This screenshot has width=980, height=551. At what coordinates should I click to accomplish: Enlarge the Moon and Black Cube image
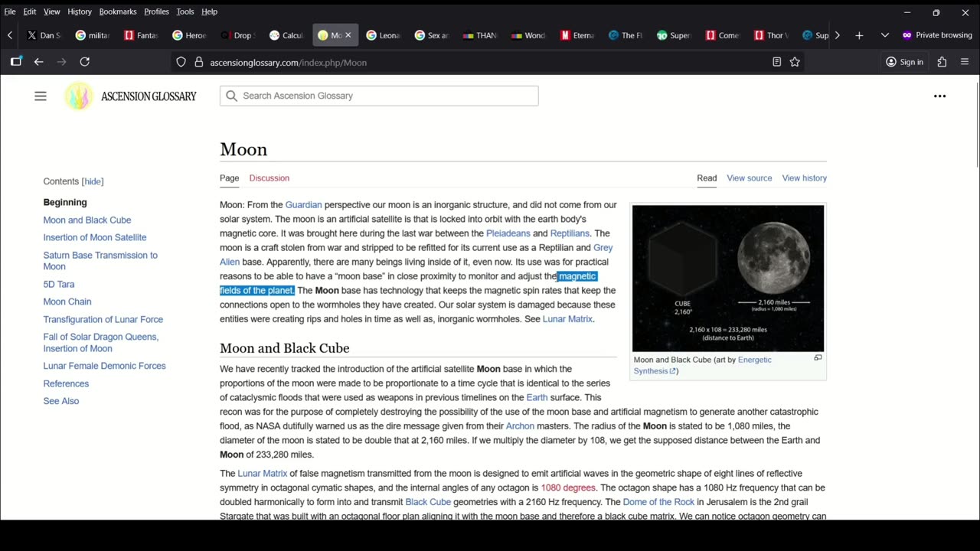(x=818, y=357)
